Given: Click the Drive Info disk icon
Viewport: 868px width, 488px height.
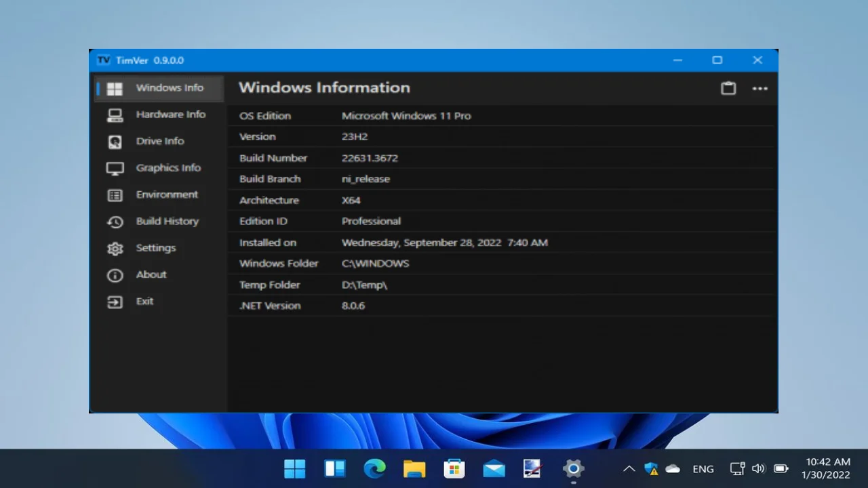Looking at the screenshot, I should tap(115, 142).
